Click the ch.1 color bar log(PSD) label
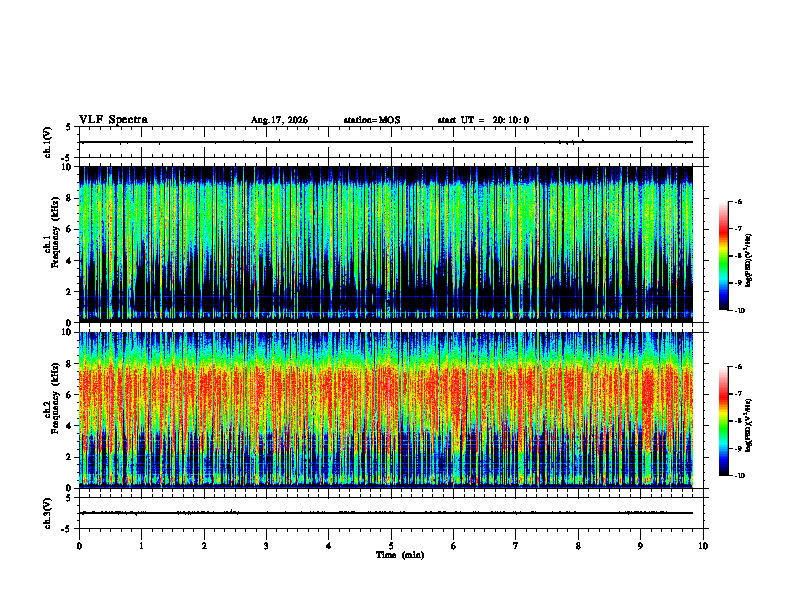The height and width of the screenshot is (612, 792). tap(748, 260)
